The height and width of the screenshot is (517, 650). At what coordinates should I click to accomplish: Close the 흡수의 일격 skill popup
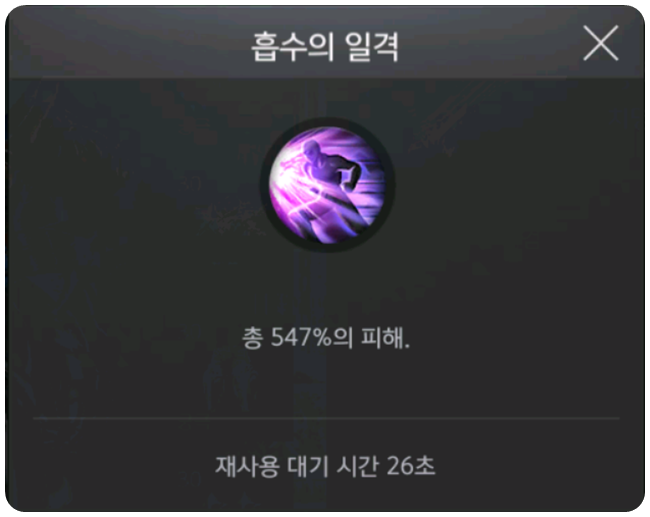601,43
